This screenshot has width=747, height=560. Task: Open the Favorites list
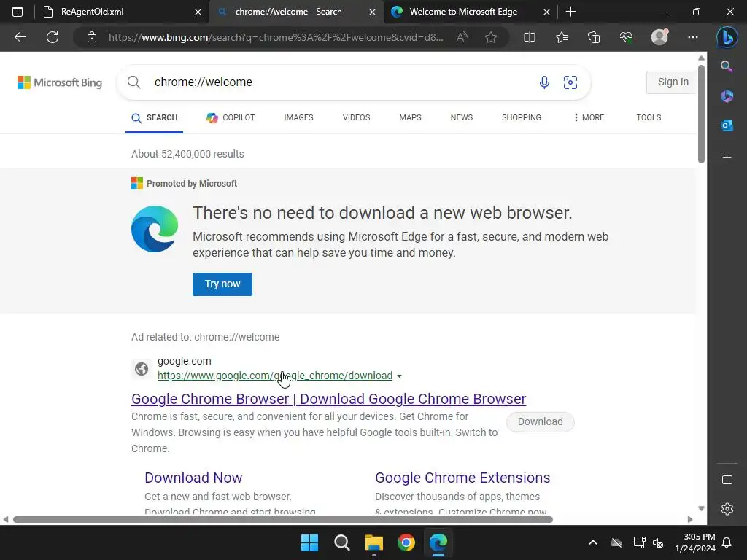click(x=562, y=37)
